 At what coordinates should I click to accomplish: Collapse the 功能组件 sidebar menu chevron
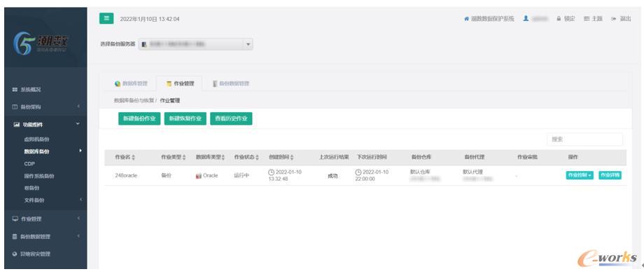point(78,124)
